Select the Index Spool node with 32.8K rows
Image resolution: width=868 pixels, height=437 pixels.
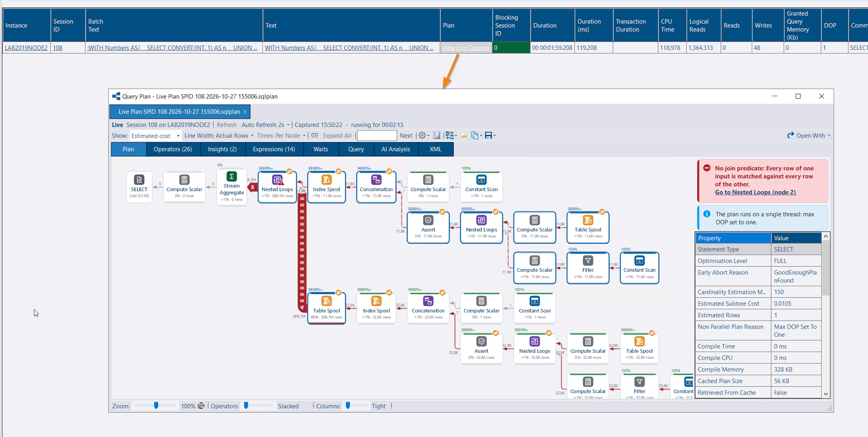pos(376,308)
